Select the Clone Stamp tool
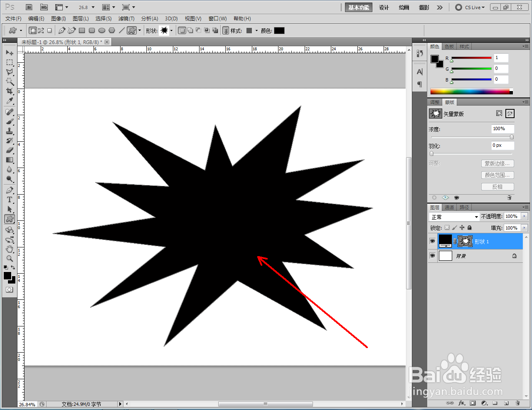Image resolution: width=532 pixels, height=410 pixels. (x=10, y=131)
